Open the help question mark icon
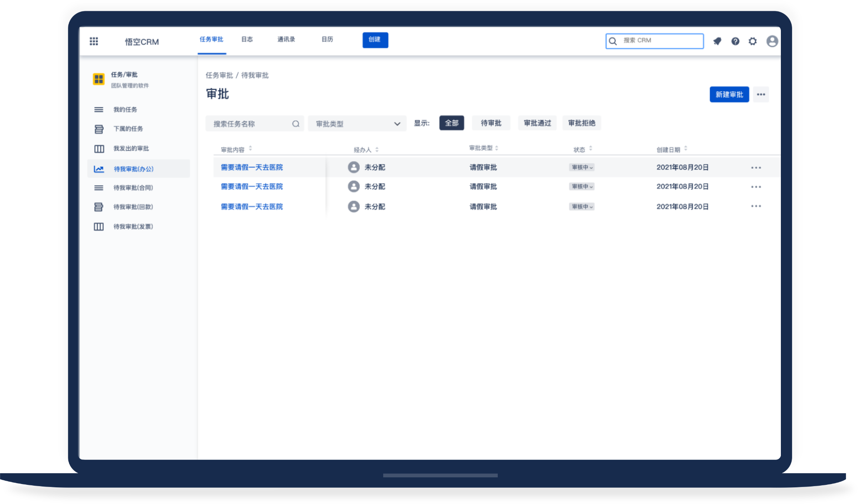 735,41
